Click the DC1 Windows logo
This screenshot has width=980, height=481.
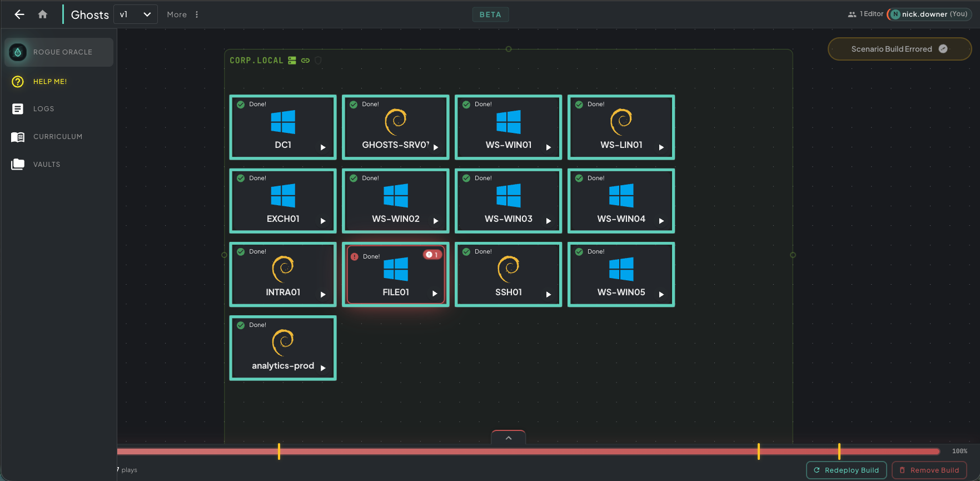(x=283, y=122)
